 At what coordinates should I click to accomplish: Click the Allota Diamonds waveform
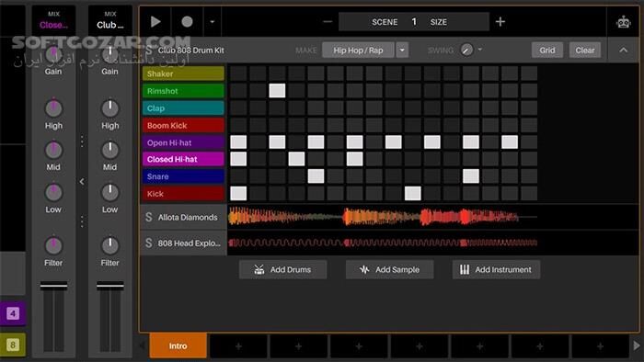tap(382, 217)
